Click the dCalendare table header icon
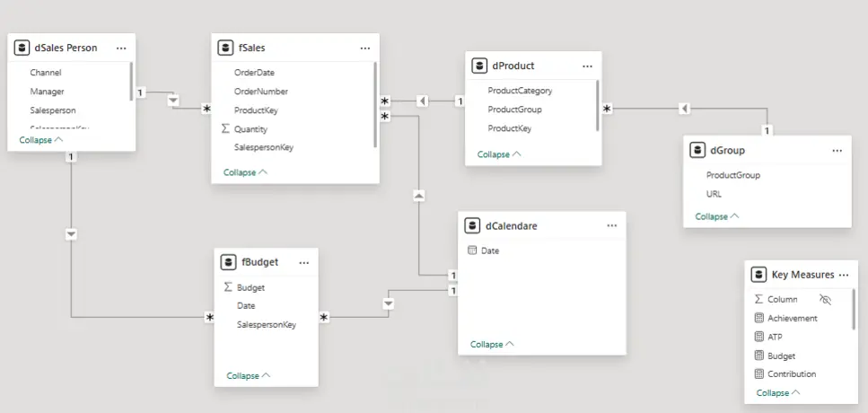Viewport: 868px width, 413px height. tap(473, 226)
